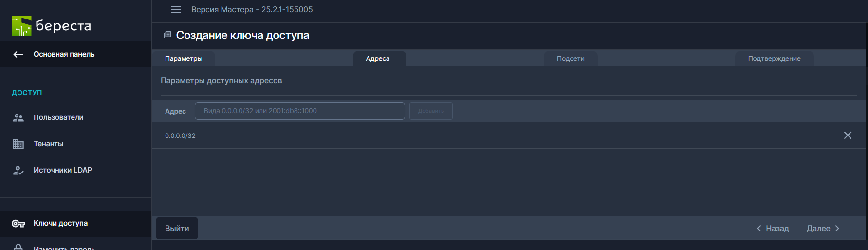Switch to the Параметры tab

pyautogui.click(x=184, y=58)
